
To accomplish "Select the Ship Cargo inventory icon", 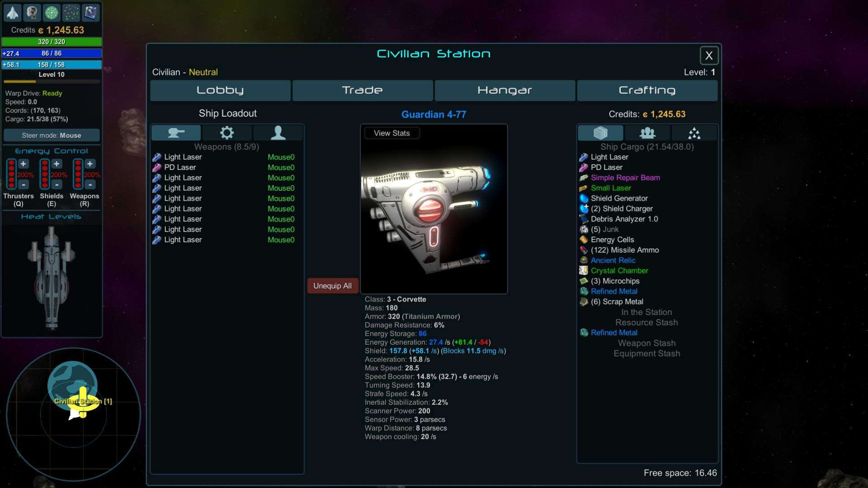I will 600,131.
